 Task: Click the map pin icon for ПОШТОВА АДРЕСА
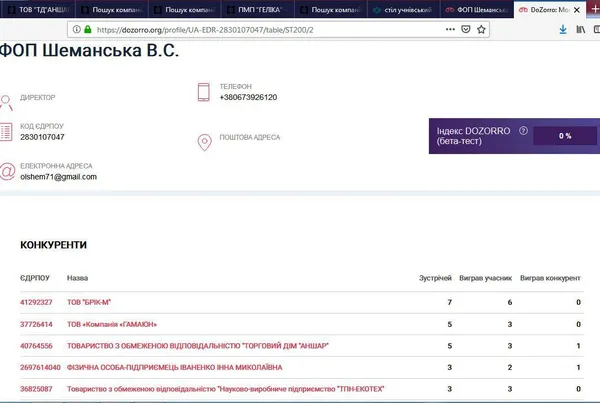pos(204,142)
